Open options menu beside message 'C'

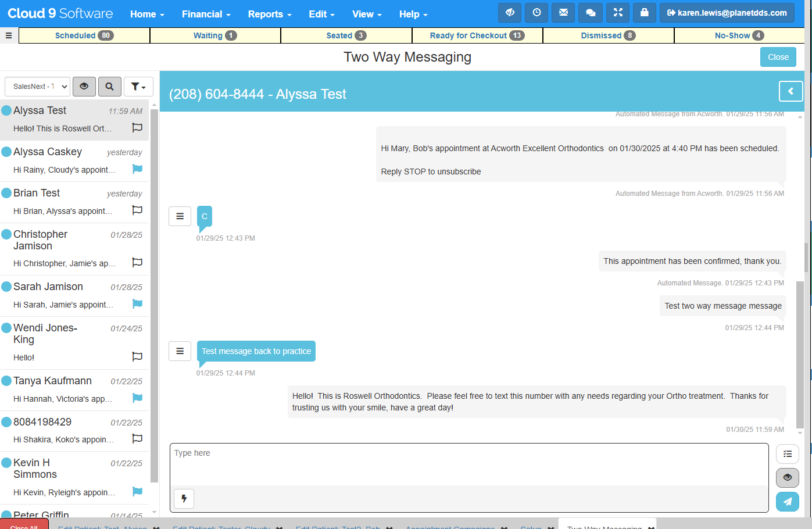click(x=180, y=216)
